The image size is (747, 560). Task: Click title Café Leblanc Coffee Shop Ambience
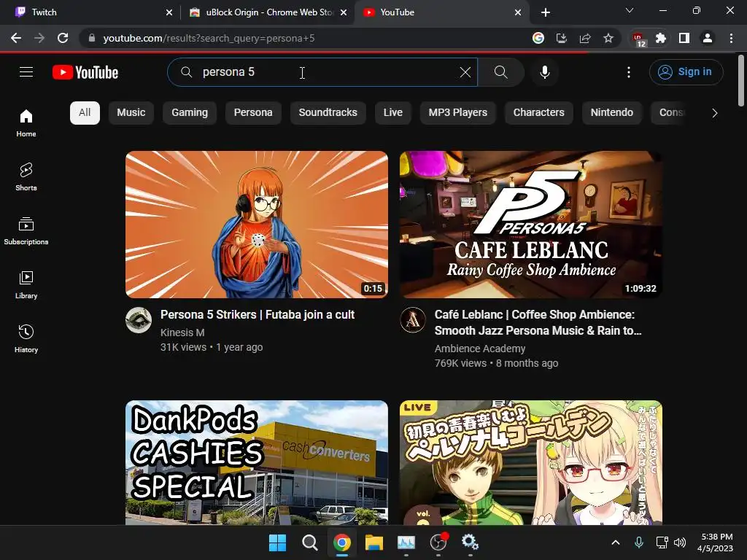click(538, 323)
